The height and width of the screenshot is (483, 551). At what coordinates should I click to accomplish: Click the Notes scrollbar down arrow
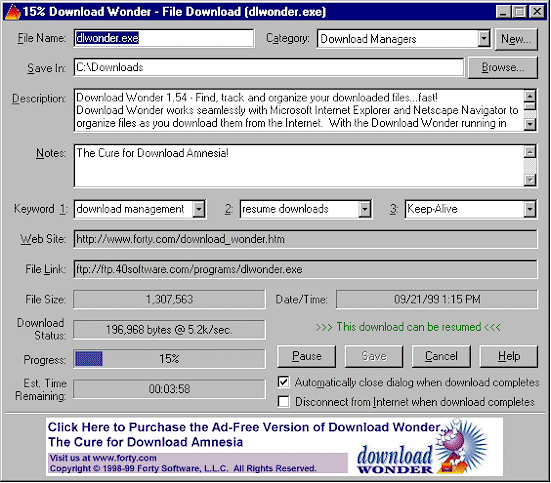coord(530,180)
